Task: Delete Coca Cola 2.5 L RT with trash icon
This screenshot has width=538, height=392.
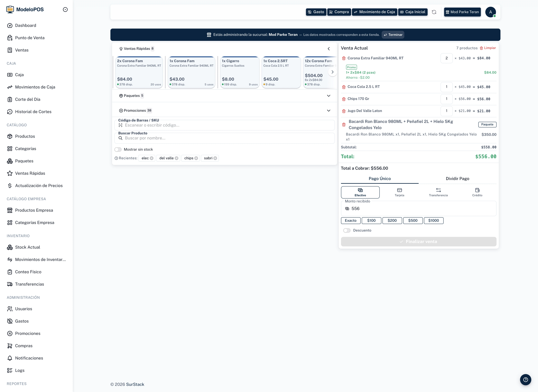Action: point(344,87)
